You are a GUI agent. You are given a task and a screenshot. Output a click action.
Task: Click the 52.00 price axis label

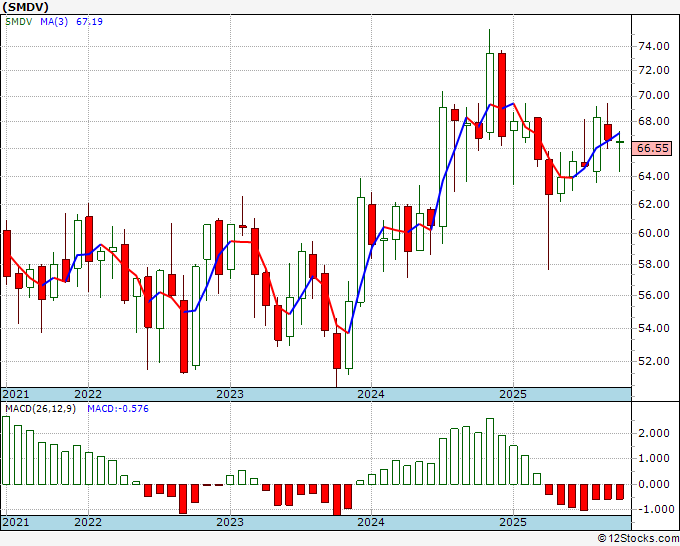[x=653, y=361]
